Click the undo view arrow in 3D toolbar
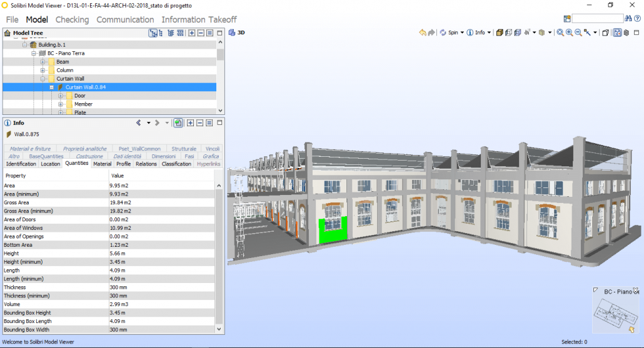 [423, 32]
